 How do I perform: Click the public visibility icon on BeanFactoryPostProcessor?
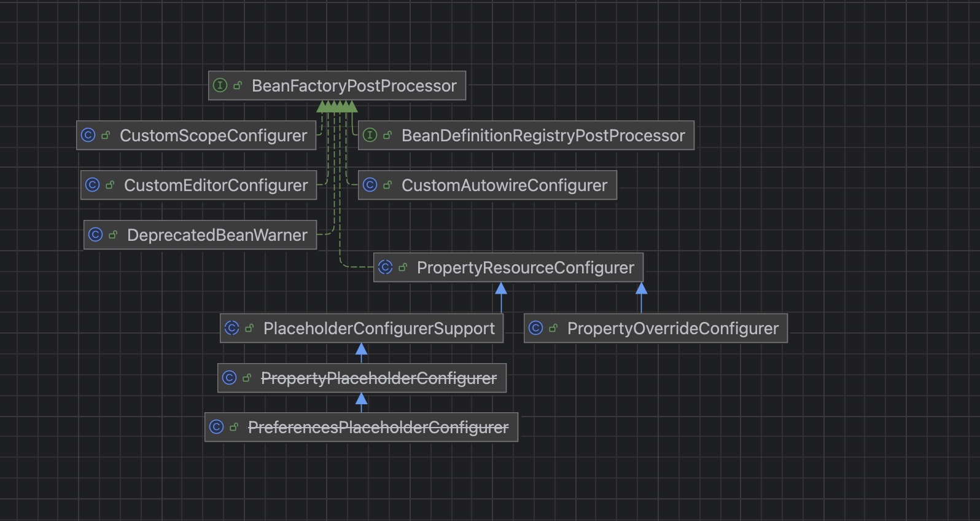point(238,85)
